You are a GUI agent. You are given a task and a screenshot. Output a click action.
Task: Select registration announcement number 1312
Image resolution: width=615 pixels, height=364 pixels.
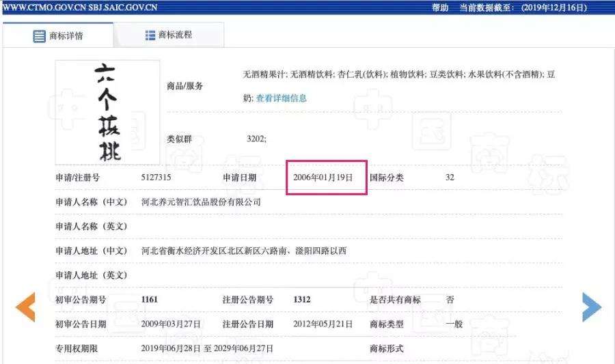pyautogui.click(x=302, y=300)
